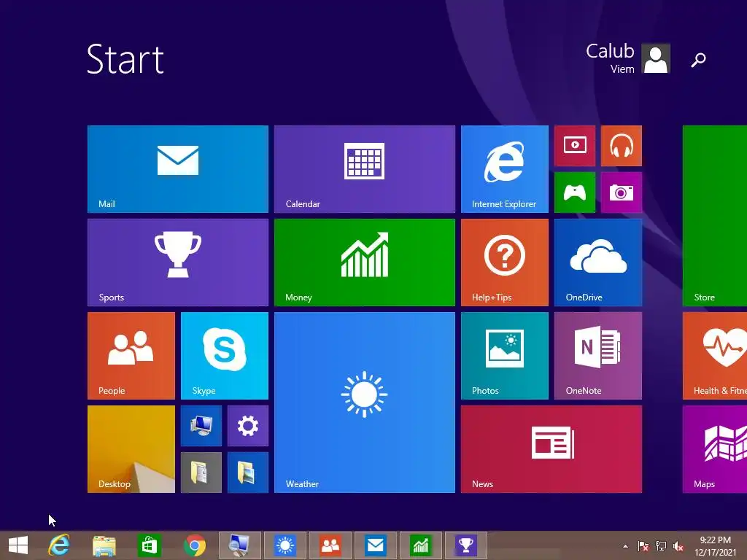Open File Explorer from the taskbar
Viewport: 747px width, 560px height.
point(104,545)
